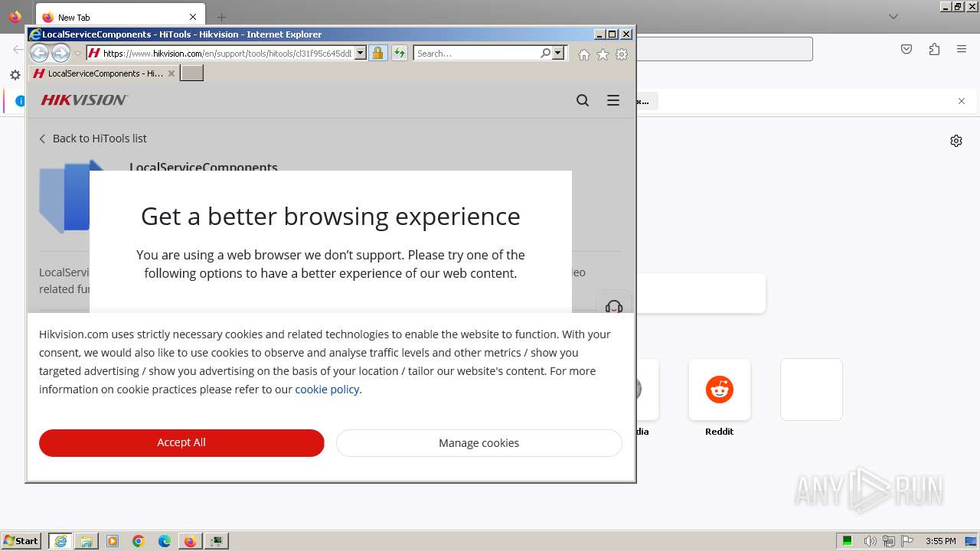
Task: Open Firefox Save to Pocket icon
Action: (906, 49)
